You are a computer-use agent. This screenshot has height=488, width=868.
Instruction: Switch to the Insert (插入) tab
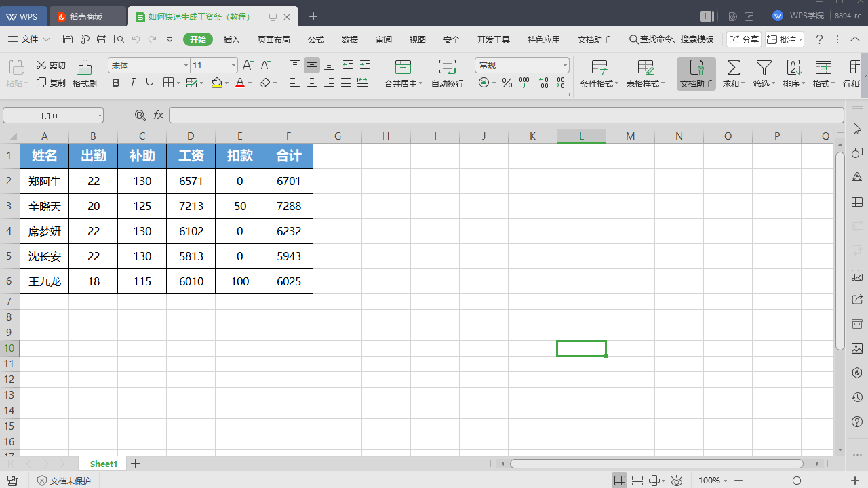[x=232, y=39]
